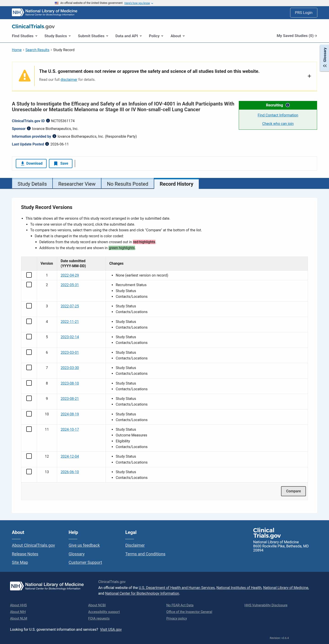Viewport: 329px width, 644px height.
Task: Open version dated 2023-08-21
Action: (69, 399)
